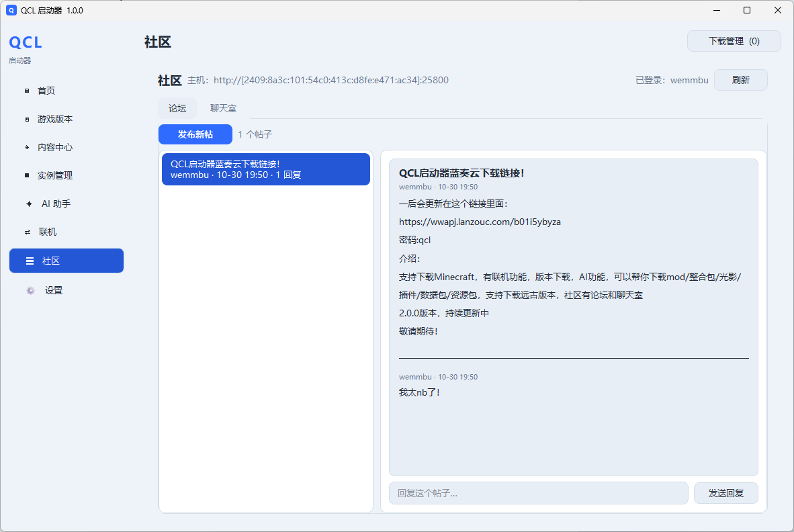Click the post title heading in detail pane
The height and width of the screenshot is (532, 794).
click(461, 173)
